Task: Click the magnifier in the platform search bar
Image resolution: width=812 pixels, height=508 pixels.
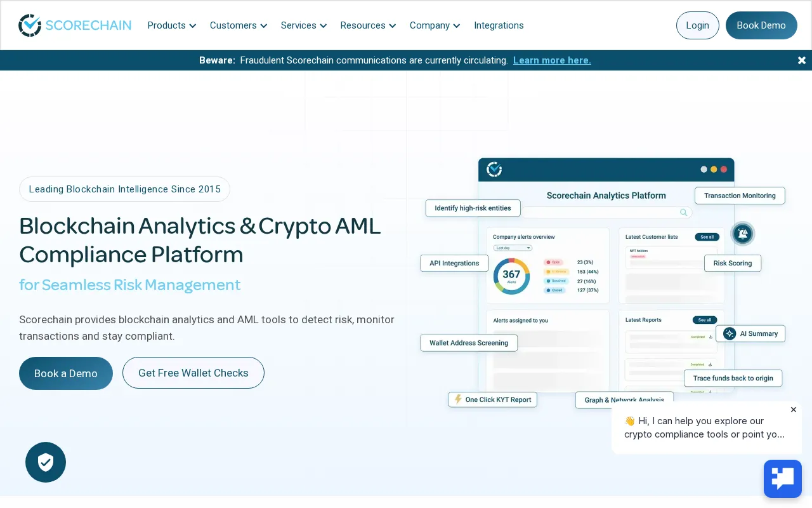Action: point(683,213)
